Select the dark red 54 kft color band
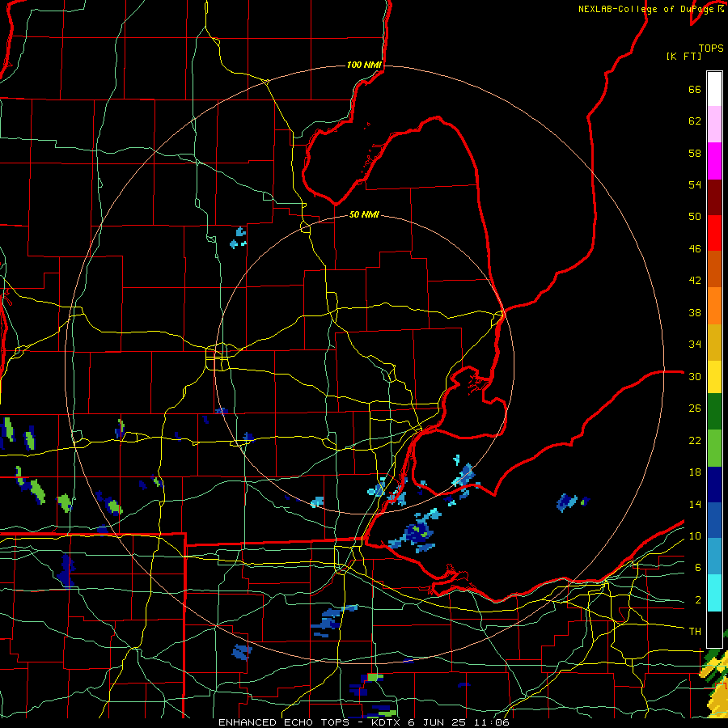This screenshot has height=728, width=728. 714,197
